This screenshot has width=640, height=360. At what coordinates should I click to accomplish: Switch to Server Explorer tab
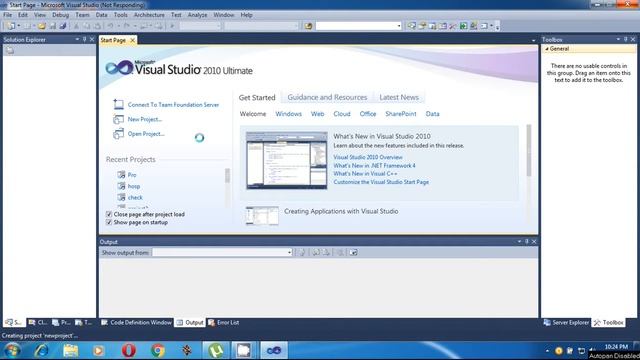pos(566,322)
